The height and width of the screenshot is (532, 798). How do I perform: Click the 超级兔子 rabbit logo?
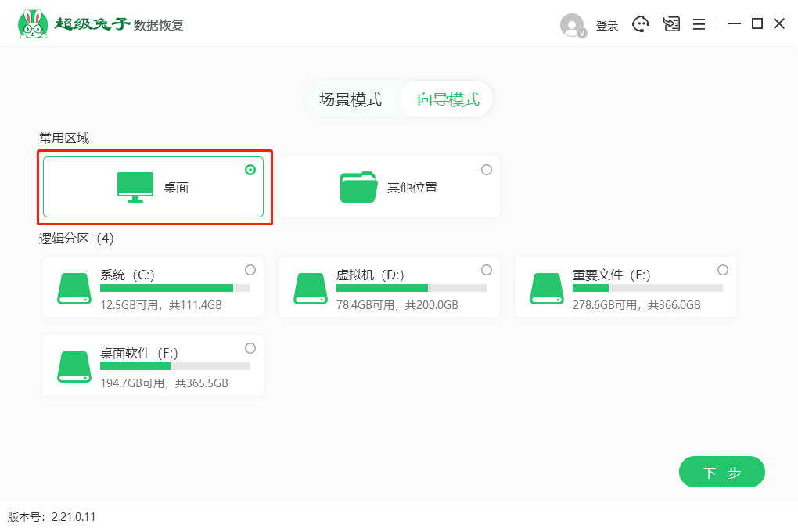click(32, 23)
